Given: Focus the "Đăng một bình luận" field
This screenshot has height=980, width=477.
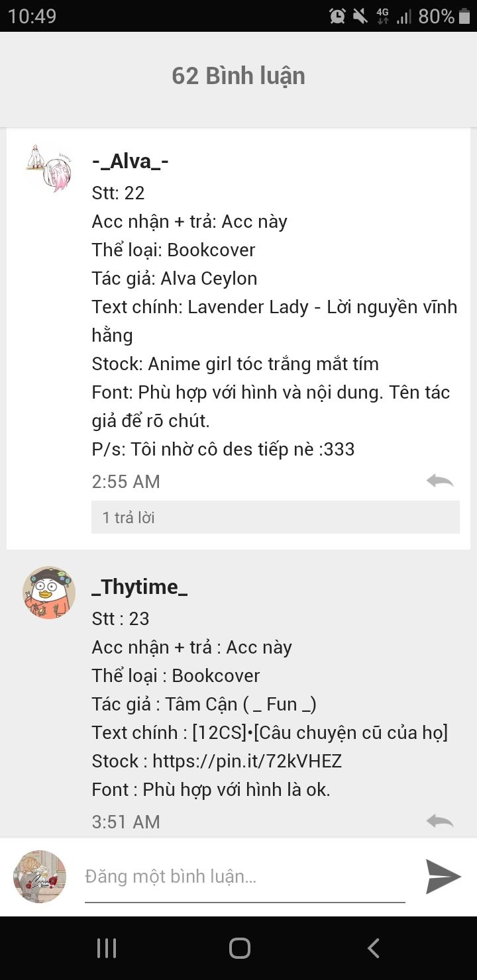Looking at the screenshot, I should click(244, 877).
